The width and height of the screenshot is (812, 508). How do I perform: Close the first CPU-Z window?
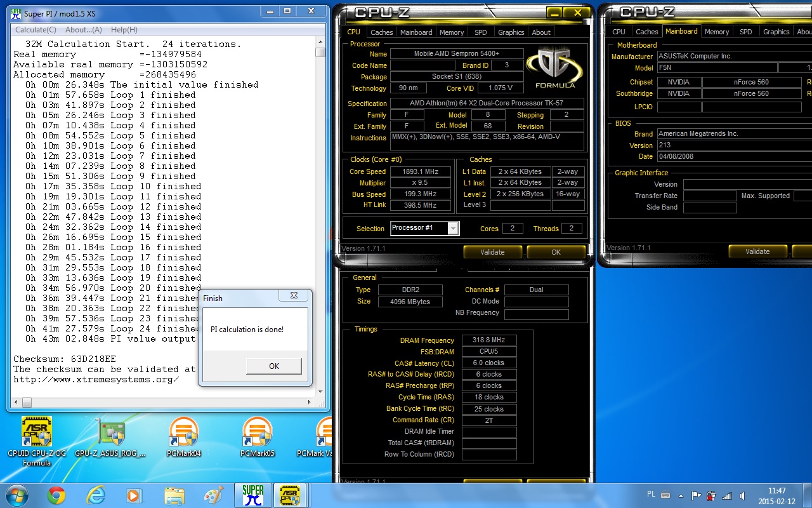coord(577,13)
